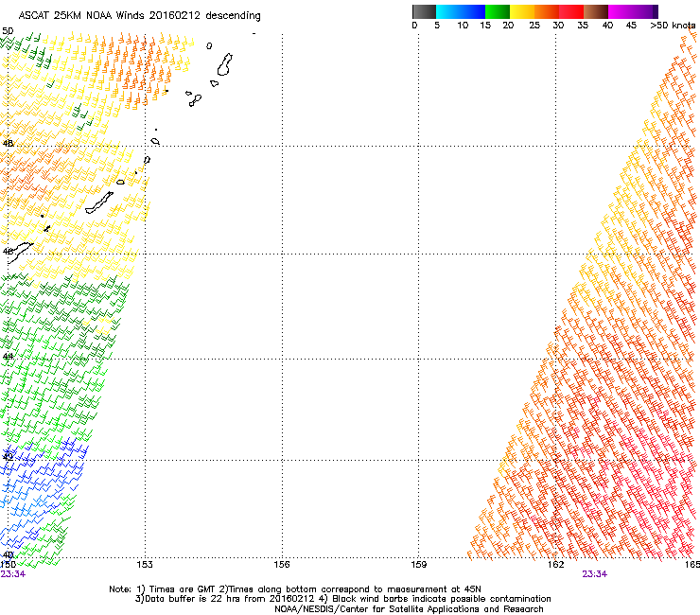This screenshot has width=700, height=615.
Task: Click the "5" label under the color bar
Action: [437, 26]
